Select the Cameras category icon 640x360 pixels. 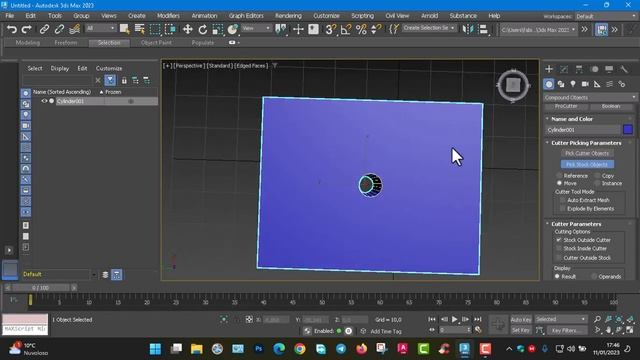coord(585,84)
